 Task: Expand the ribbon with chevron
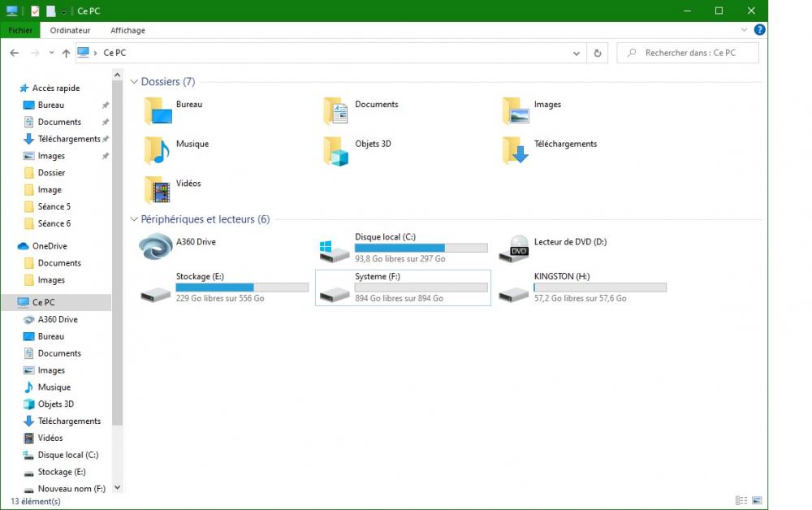744,30
